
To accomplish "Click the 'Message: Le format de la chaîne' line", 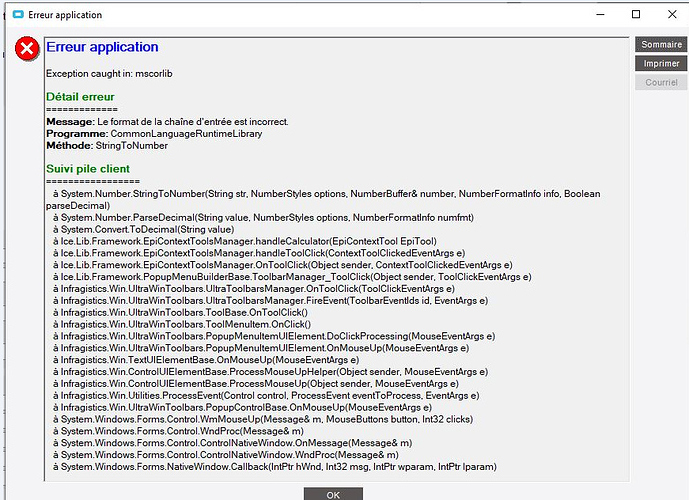I will pyautogui.click(x=167, y=122).
